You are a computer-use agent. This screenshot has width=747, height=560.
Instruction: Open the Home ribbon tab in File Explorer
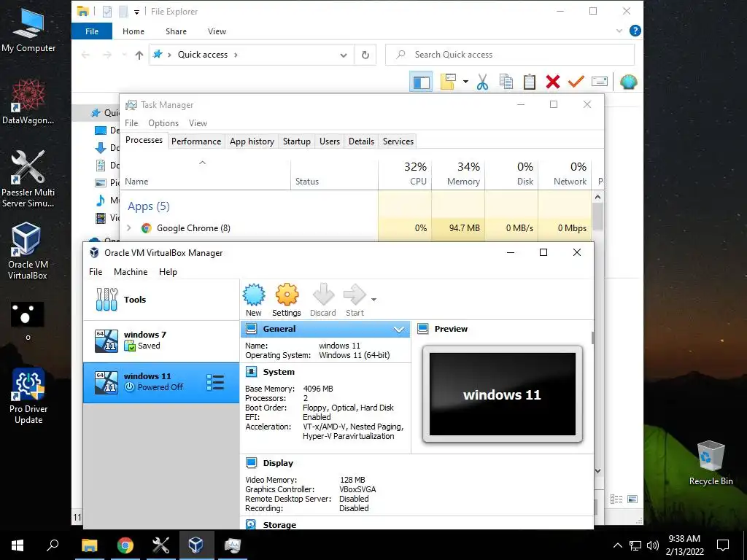coord(133,31)
